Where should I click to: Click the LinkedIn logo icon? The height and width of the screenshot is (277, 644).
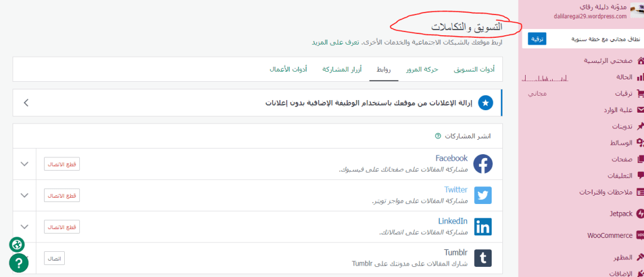coord(483,227)
